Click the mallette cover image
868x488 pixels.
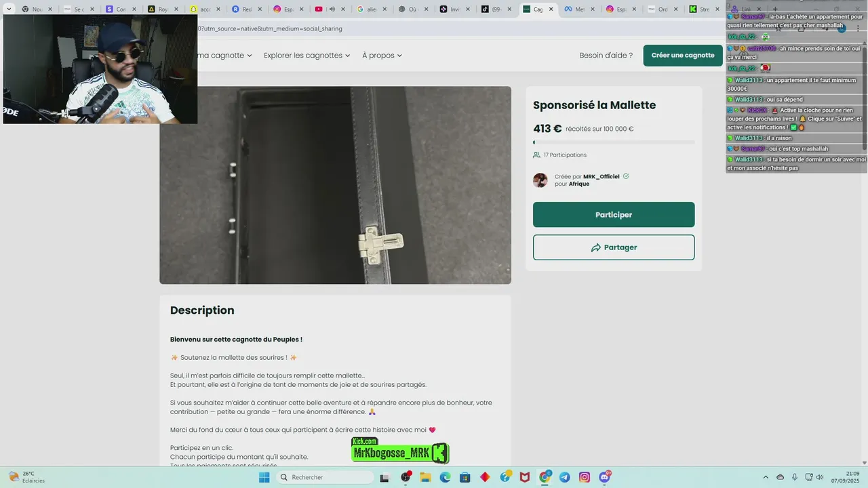click(335, 185)
